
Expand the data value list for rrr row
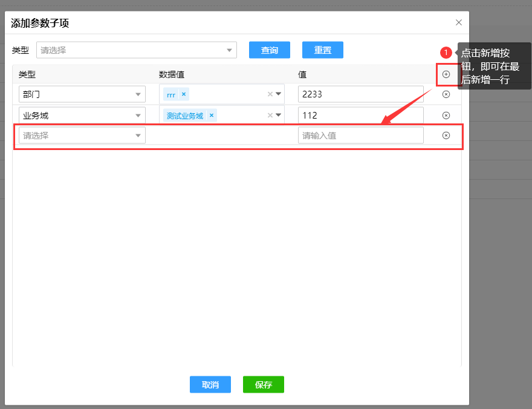[x=279, y=94]
